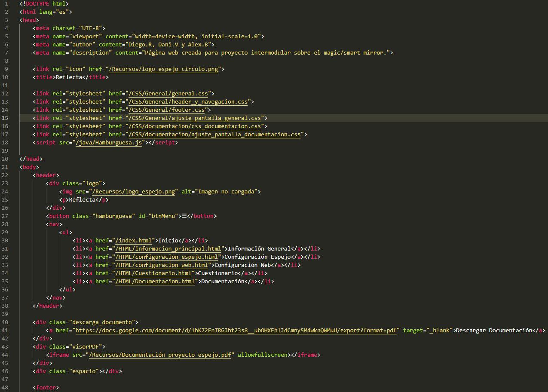Click the "/HTML/informacion_principal.html" href

click(x=168, y=248)
